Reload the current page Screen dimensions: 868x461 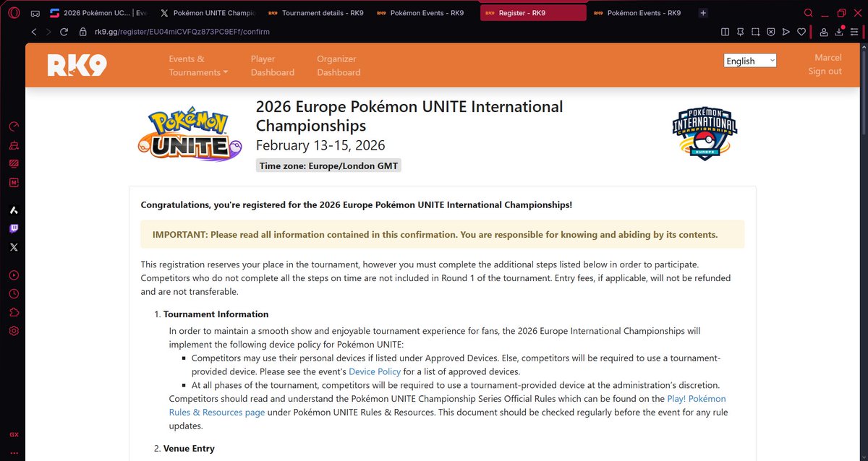click(64, 32)
